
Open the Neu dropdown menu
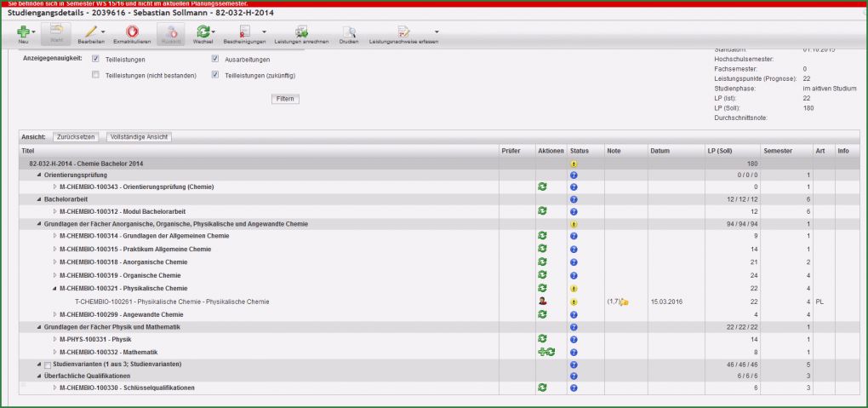[34, 32]
